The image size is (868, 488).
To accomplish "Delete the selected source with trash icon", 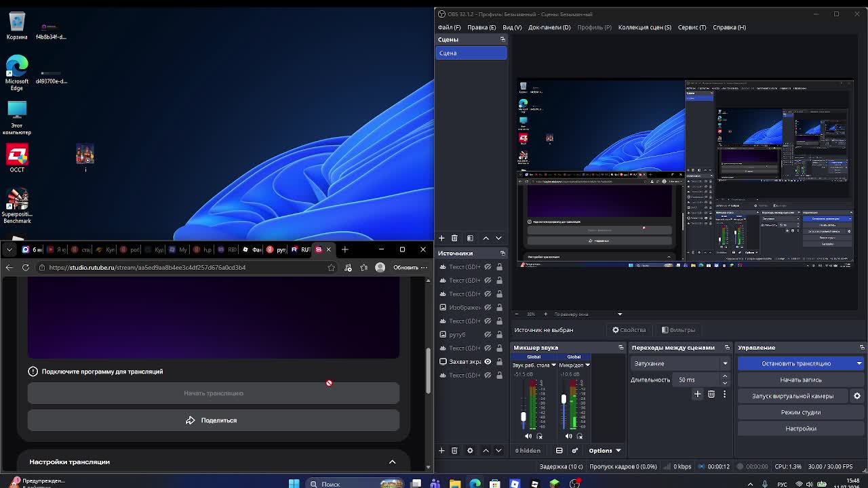I will [x=455, y=450].
